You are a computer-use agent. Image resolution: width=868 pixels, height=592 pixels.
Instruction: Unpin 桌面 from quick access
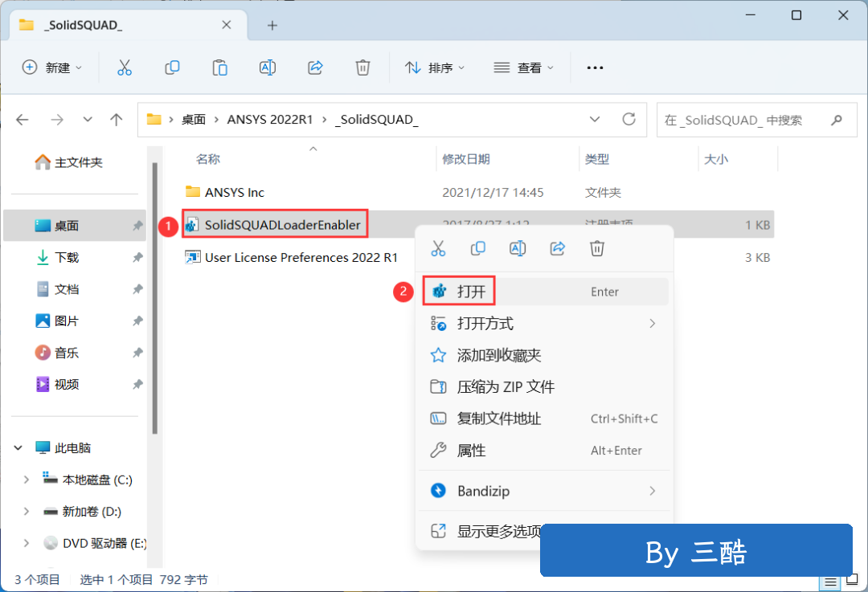pyautogui.click(x=137, y=225)
